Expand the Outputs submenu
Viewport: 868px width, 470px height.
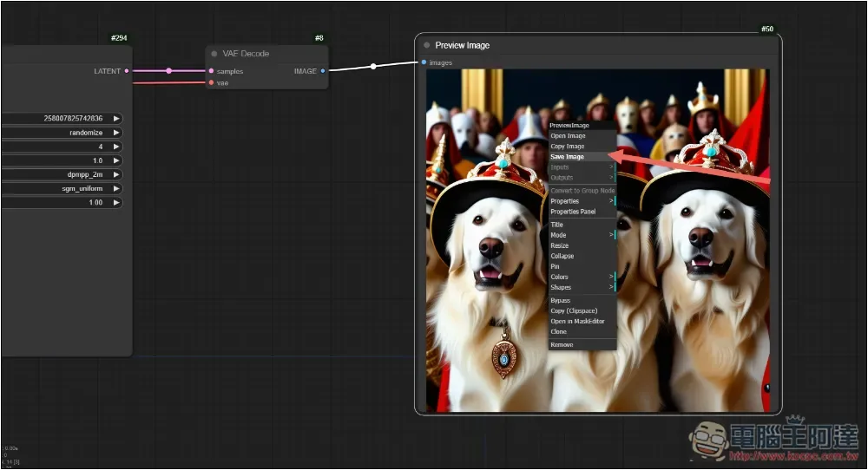pos(582,178)
